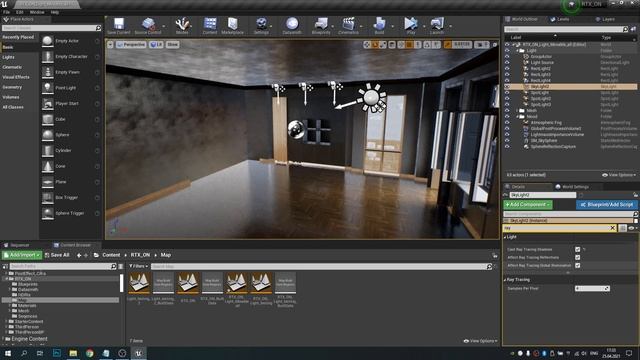640x360 pixels.
Task: Open World Outliner View Options
Action: click(619, 175)
